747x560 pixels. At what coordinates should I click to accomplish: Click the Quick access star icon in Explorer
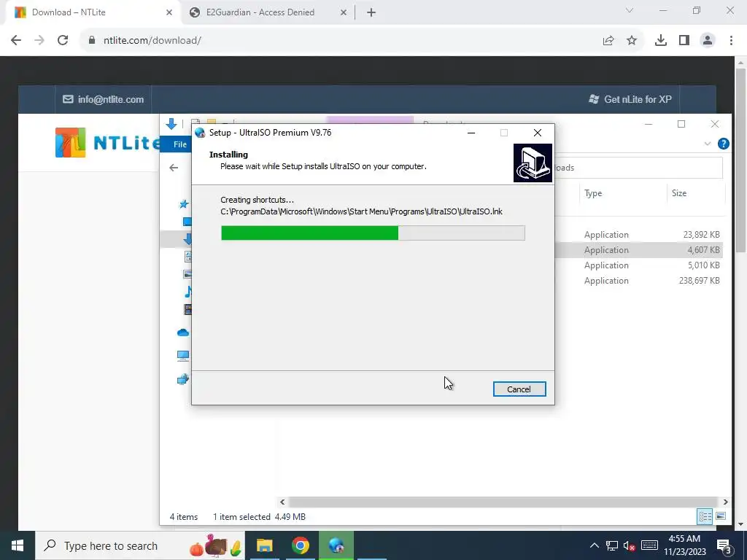pos(183,204)
